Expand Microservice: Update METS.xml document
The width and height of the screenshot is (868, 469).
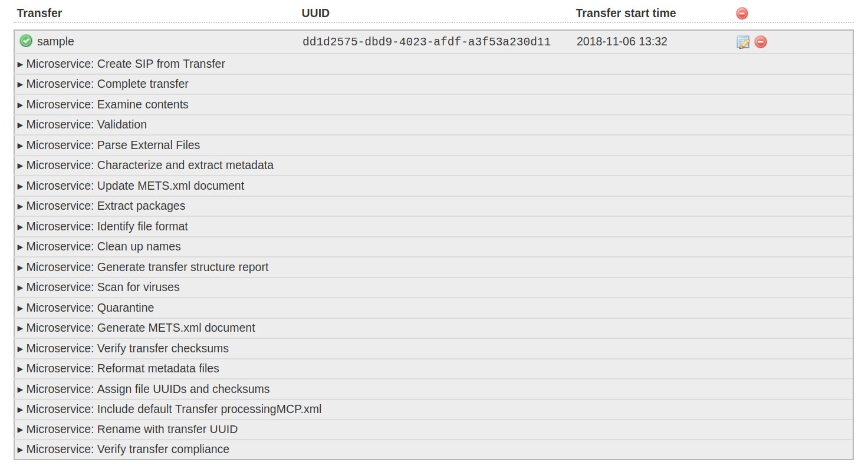click(x=134, y=186)
